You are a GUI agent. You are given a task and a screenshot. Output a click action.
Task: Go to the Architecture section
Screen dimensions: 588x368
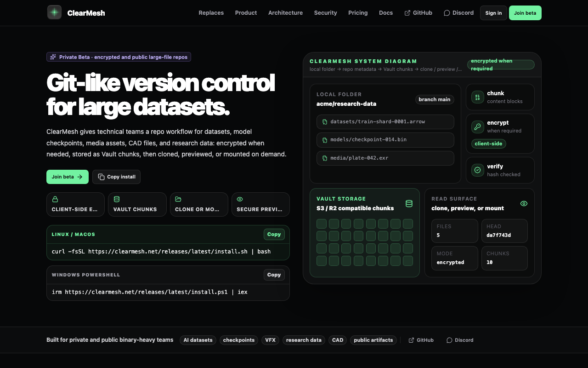[x=285, y=13]
